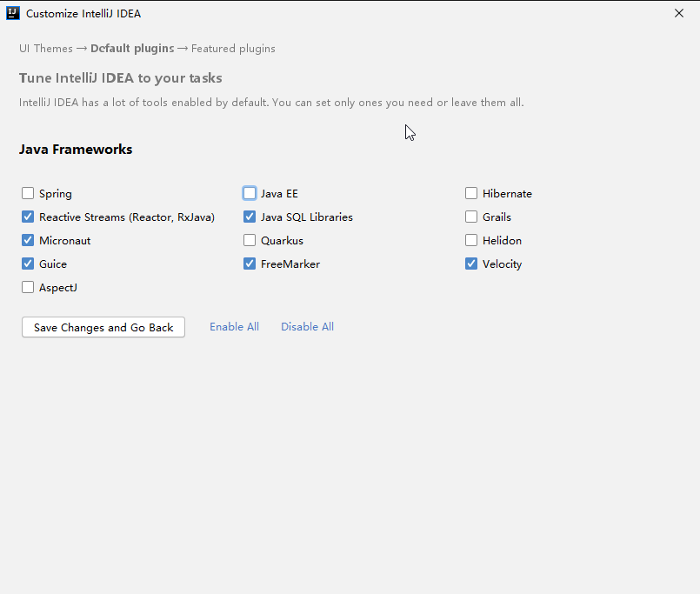Click Save Changes and Go Back
This screenshot has width=700, height=594.
(103, 327)
